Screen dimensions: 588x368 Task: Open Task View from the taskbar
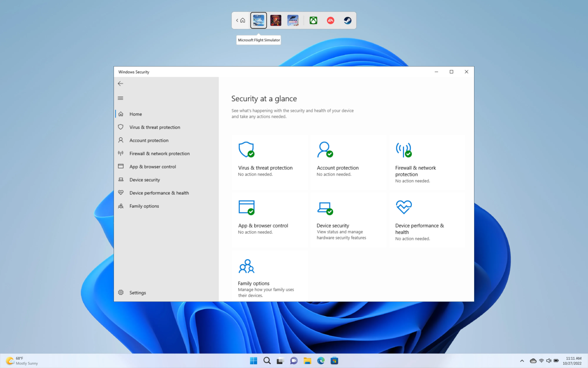click(x=280, y=361)
